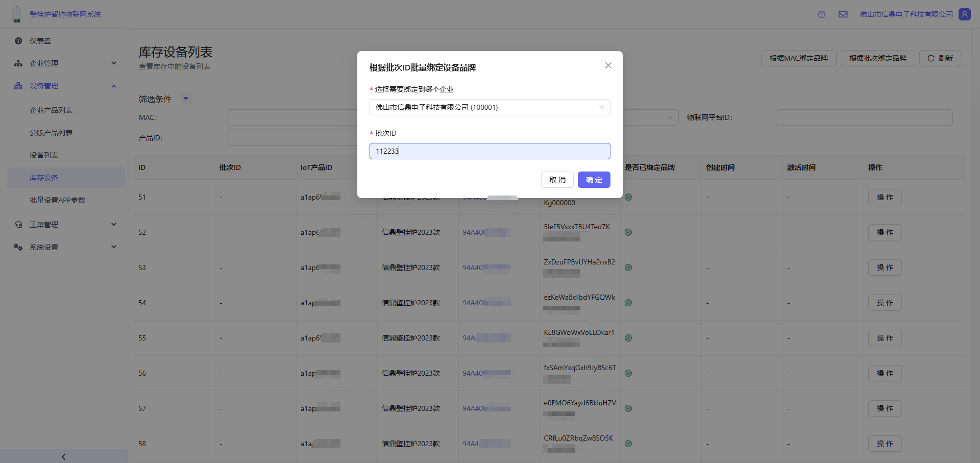This screenshot has height=463, width=980.
Task: Click the user avatar icon
Action: click(964, 14)
